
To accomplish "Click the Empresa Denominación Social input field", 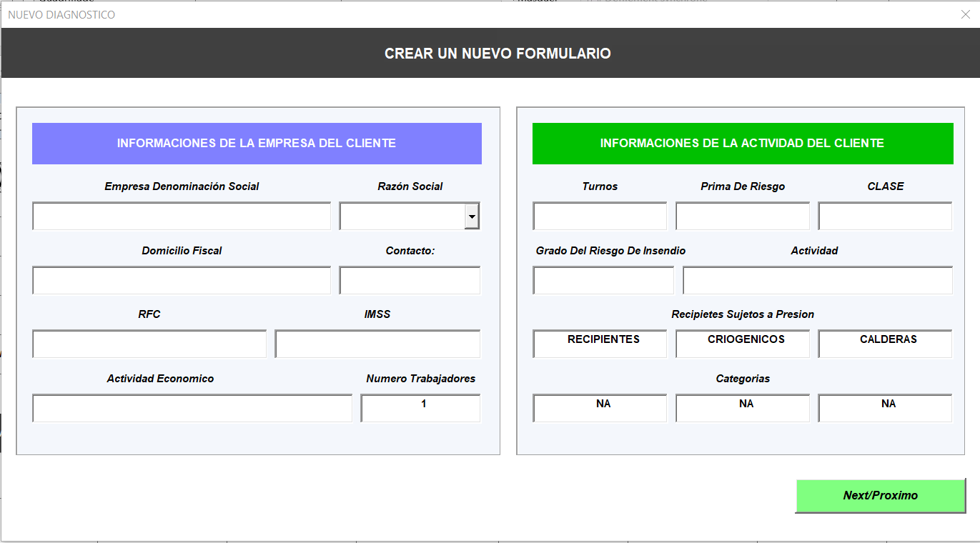I will click(x=182, y=216).
